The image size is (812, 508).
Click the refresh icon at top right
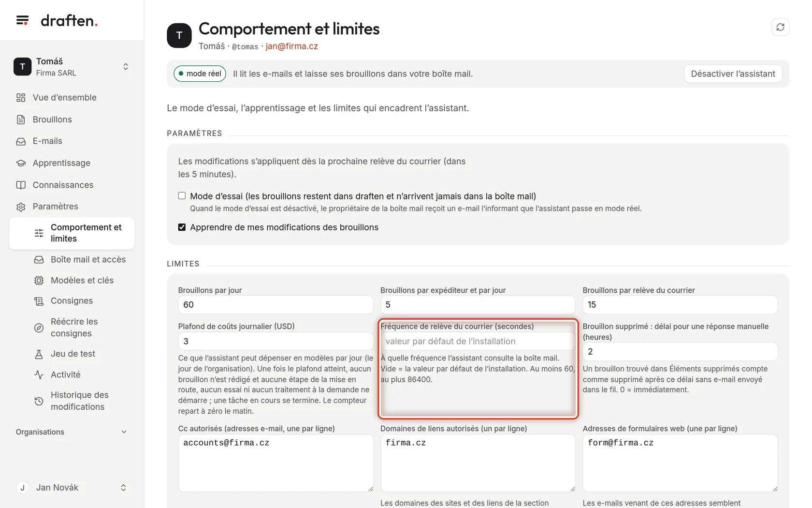tap(780, 27)
